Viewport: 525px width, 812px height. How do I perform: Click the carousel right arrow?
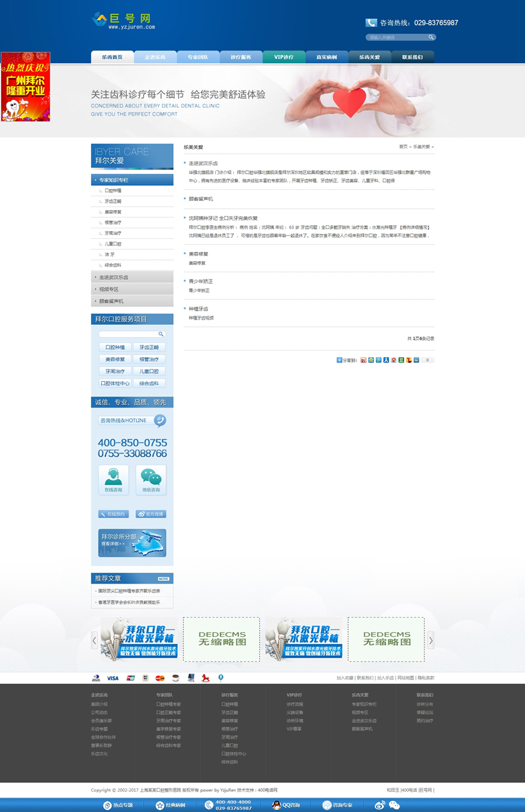(x=430, y=640)
